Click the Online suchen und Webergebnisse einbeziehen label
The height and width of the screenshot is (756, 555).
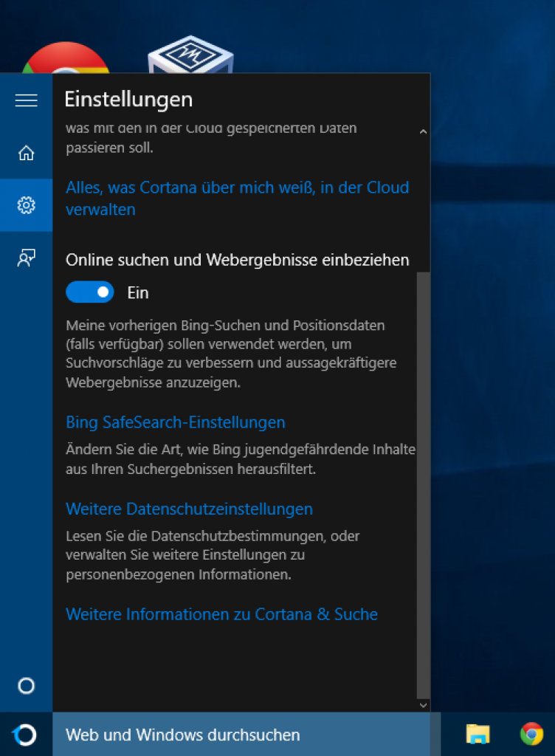[238, 261]
